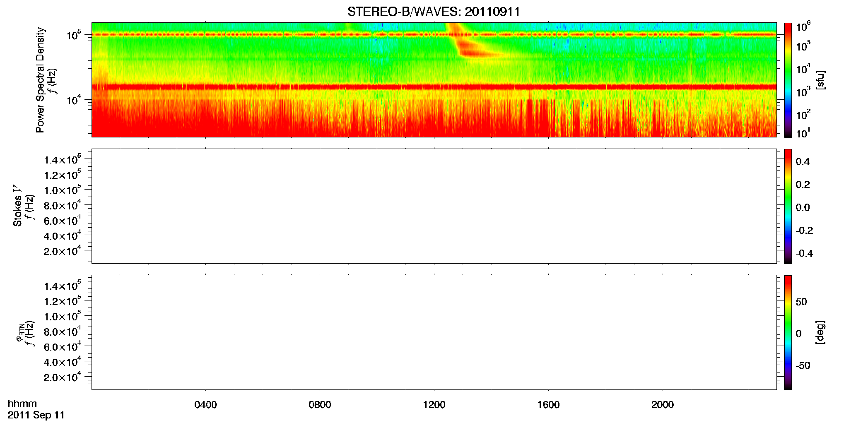Click the solid red horizontal band in spectrogram
Screen dimensions: 868x447
click(434, 87)
